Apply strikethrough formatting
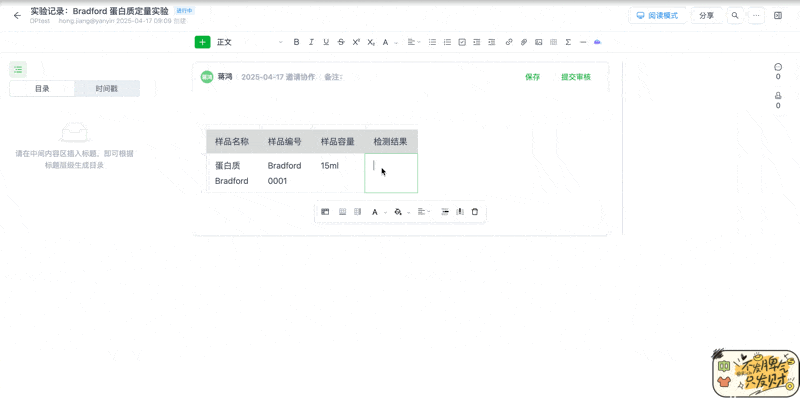 click(x=341, y=42)
